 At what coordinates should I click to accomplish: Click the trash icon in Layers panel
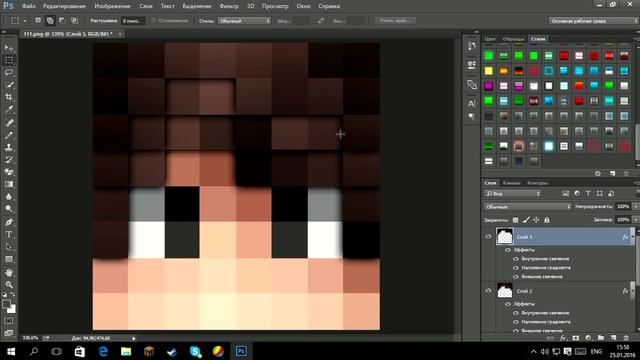click(x=626, y=338)
